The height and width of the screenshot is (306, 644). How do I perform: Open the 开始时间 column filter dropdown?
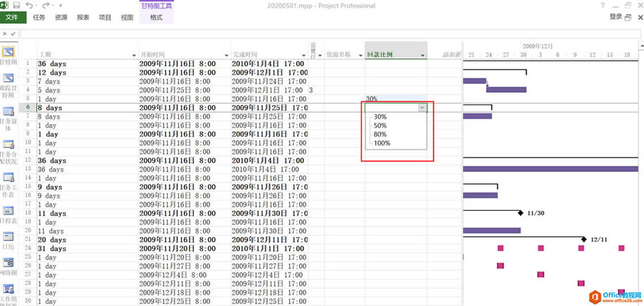pyautogui.click(x=226, y=54)
